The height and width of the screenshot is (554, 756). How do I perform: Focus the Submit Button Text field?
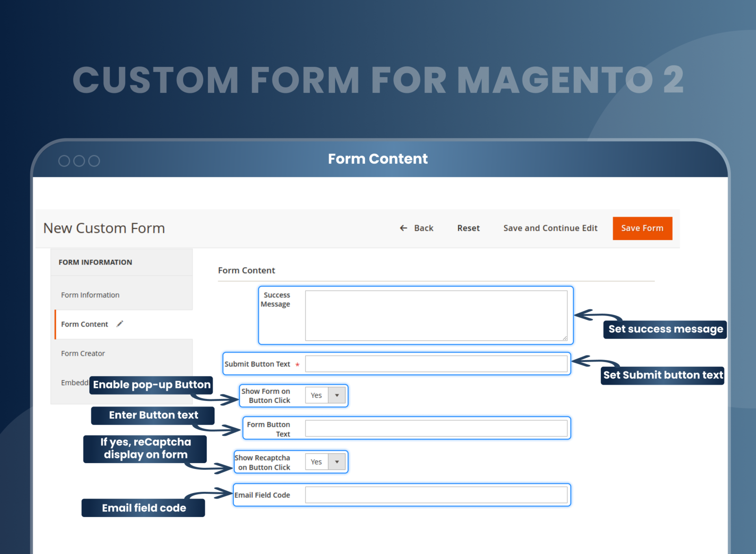tap(436, 364)
